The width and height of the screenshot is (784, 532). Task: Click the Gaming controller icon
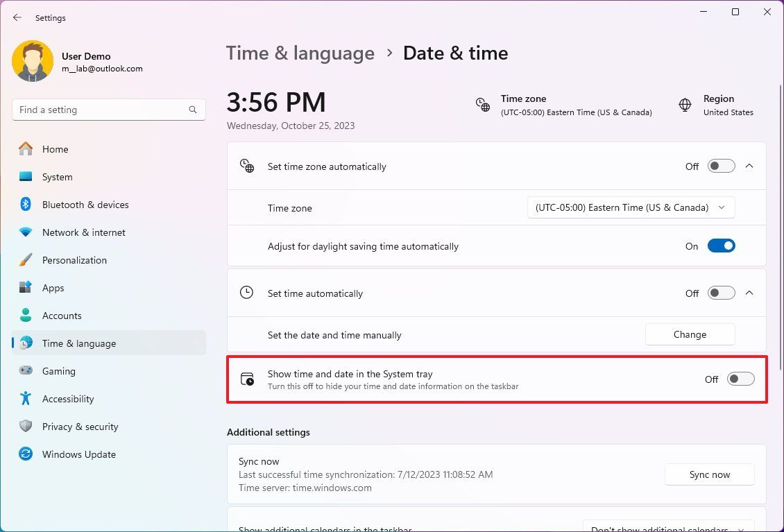tap(25, 371)
